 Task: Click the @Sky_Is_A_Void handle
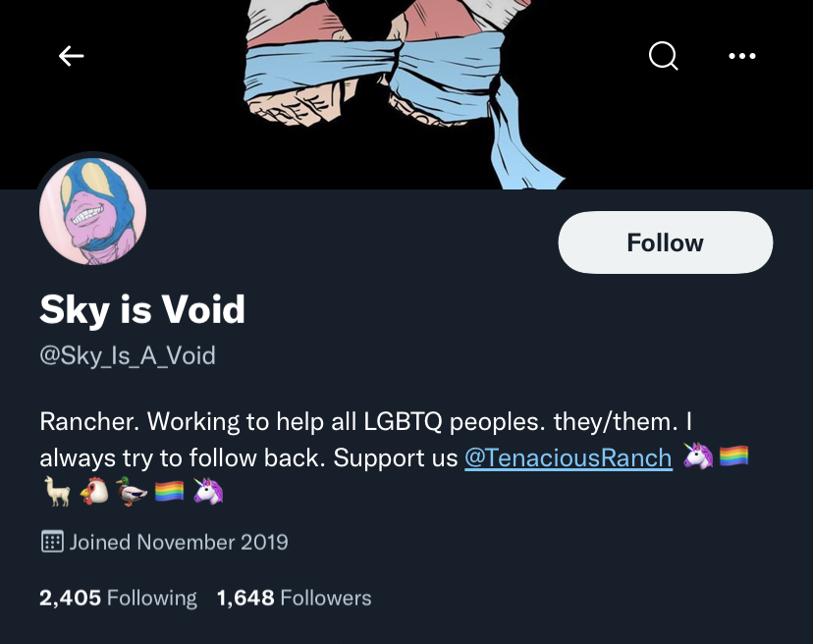click(x=128, y=355)
